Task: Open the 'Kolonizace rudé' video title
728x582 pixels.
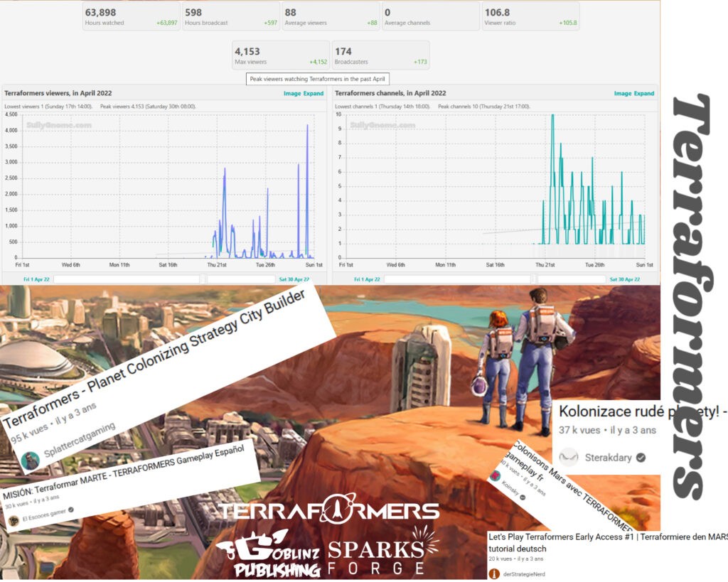Action: [x=643, y=411]
